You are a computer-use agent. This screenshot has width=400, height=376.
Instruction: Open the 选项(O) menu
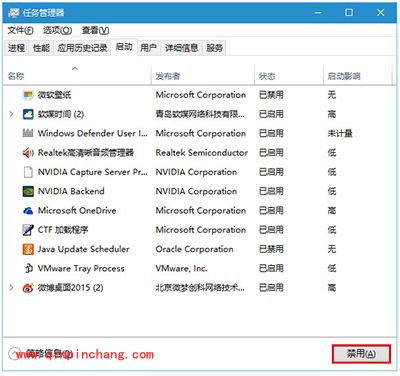point(57,30)
